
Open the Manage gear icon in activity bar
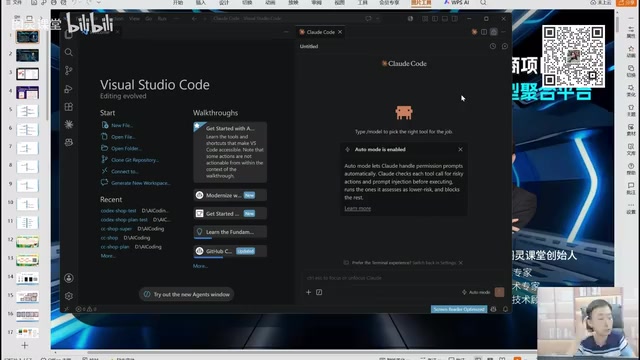point(69,296)
